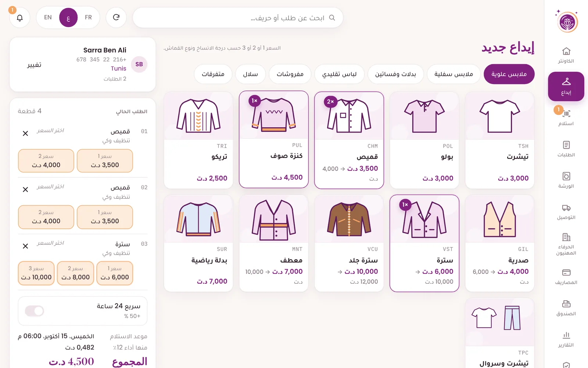
Task: Open التوصيل delivery in sidebar
Action: click(566, 212)
